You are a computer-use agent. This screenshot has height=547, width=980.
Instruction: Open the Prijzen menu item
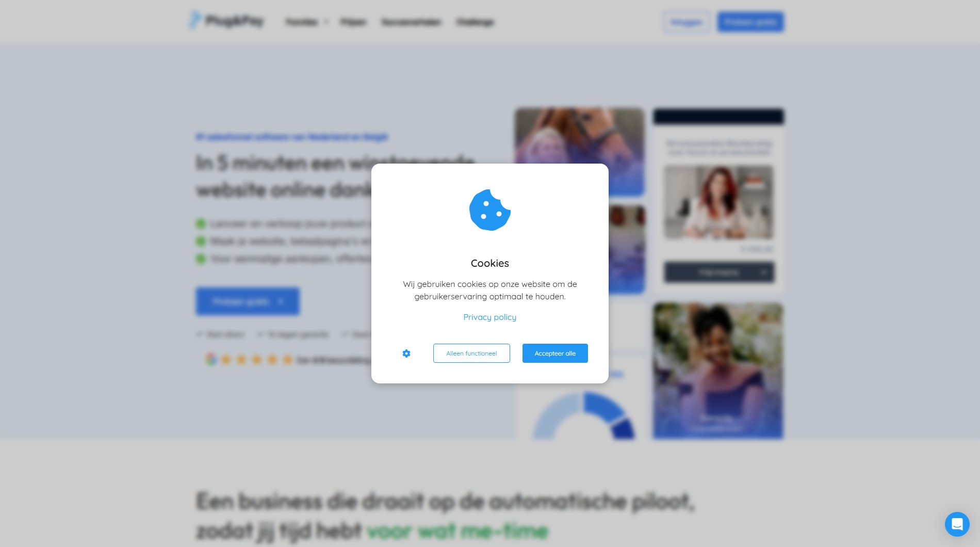click(x=353, y=22)
